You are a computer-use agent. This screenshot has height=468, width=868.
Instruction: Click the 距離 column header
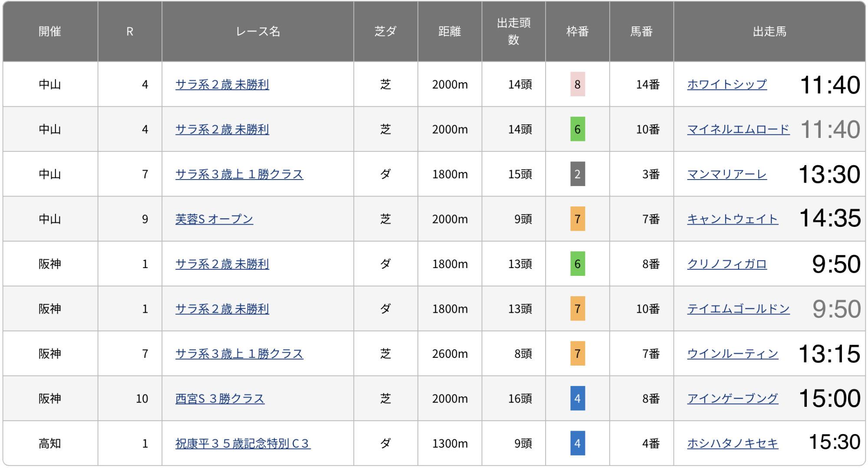[x=450, y=32]
